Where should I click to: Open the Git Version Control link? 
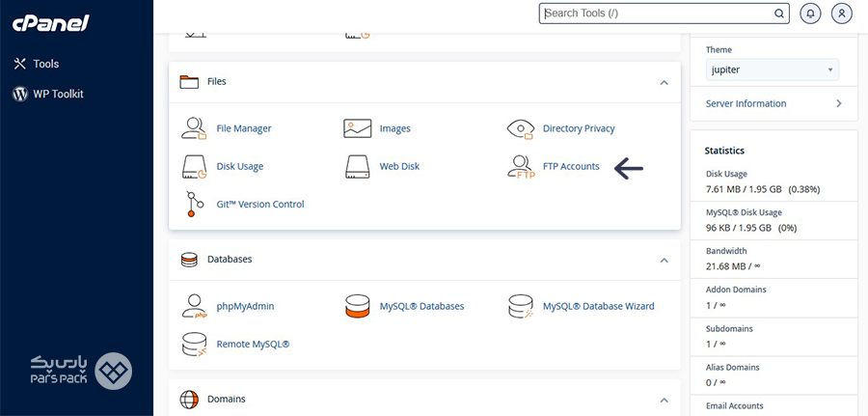point(260,204)
